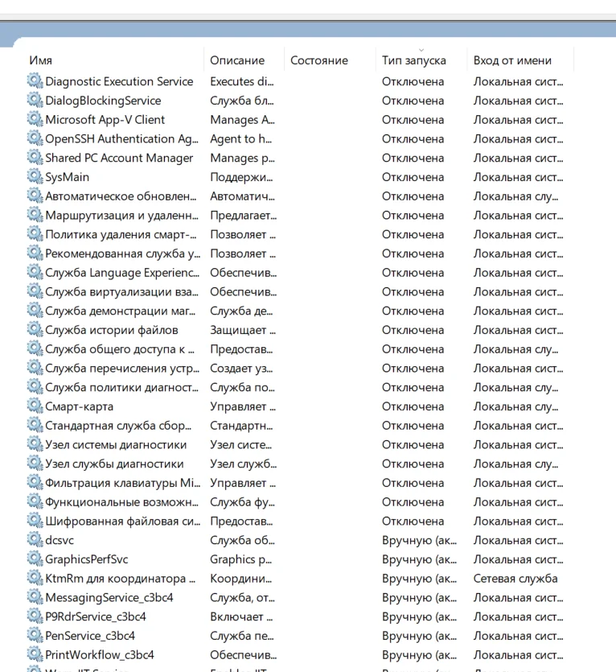
Task: Click the gear icon beside dcsvc service
Action: pos(35,540)
